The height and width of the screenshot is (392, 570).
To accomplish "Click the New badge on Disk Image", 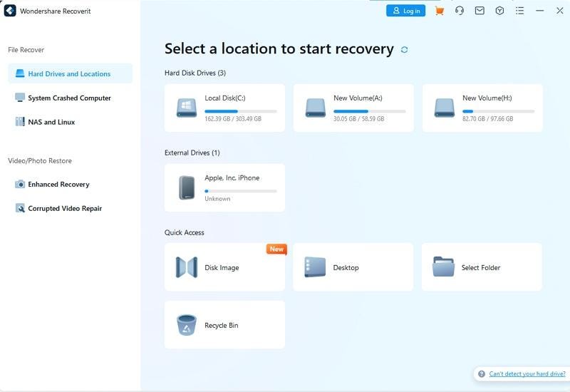I will 276,249.
